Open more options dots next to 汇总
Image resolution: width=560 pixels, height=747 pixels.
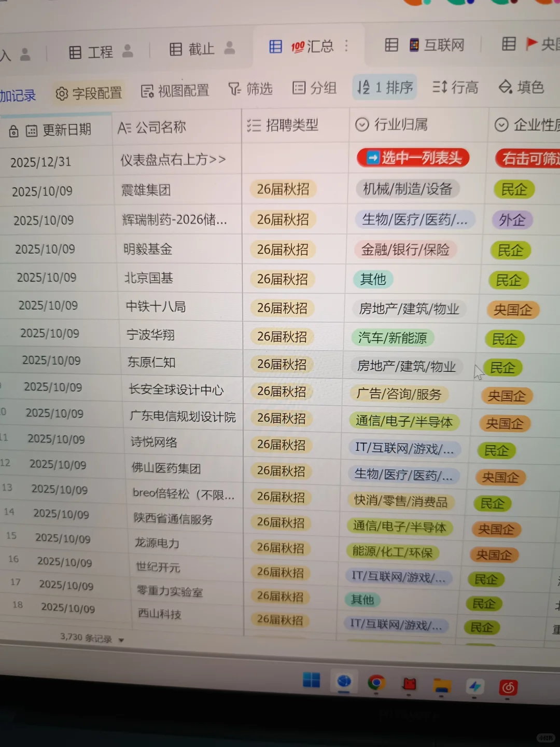[346, 46]
